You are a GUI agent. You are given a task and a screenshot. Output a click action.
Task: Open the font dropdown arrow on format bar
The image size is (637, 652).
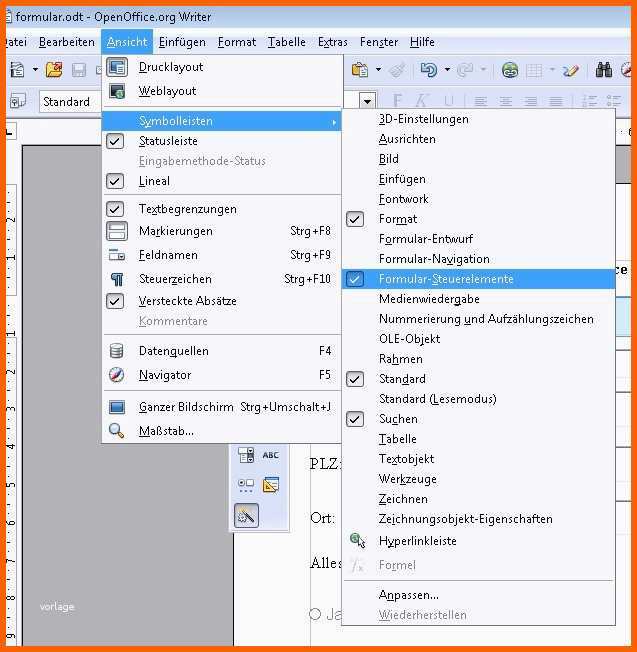point(367,101)
